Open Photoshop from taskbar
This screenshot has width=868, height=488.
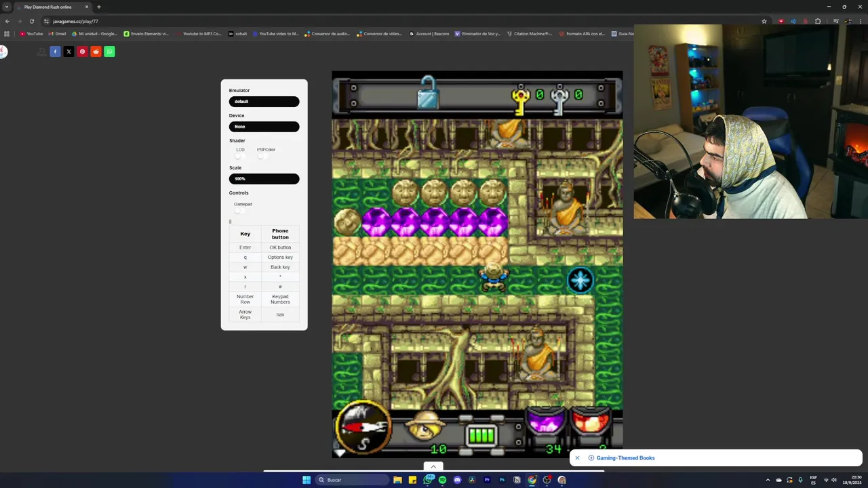point(502,480)
